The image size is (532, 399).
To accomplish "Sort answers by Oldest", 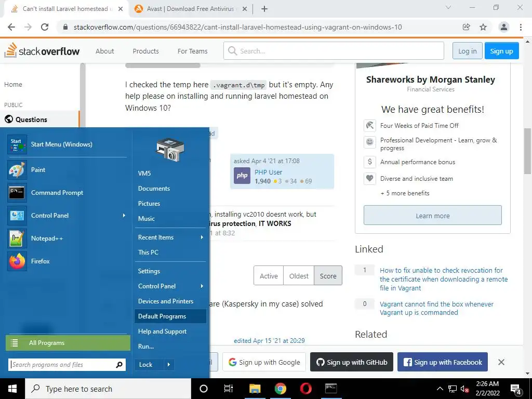I will [x=299, y=276].
